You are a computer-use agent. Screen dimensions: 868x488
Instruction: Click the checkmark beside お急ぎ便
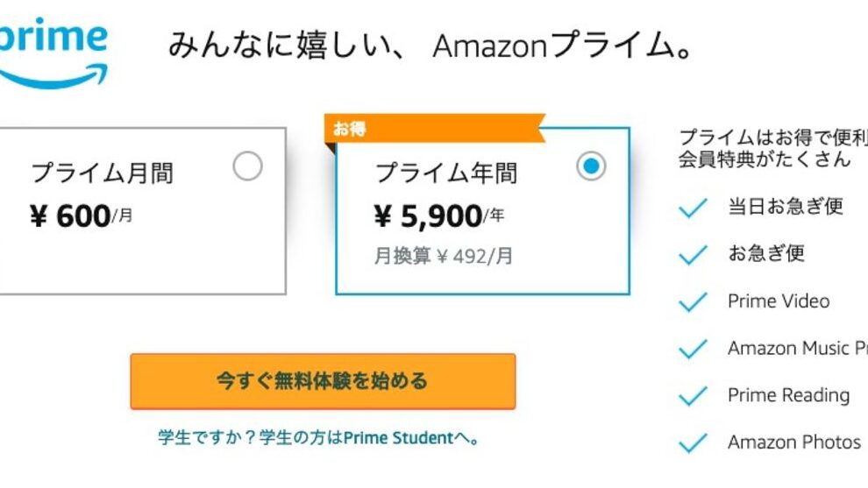point(693,255)
